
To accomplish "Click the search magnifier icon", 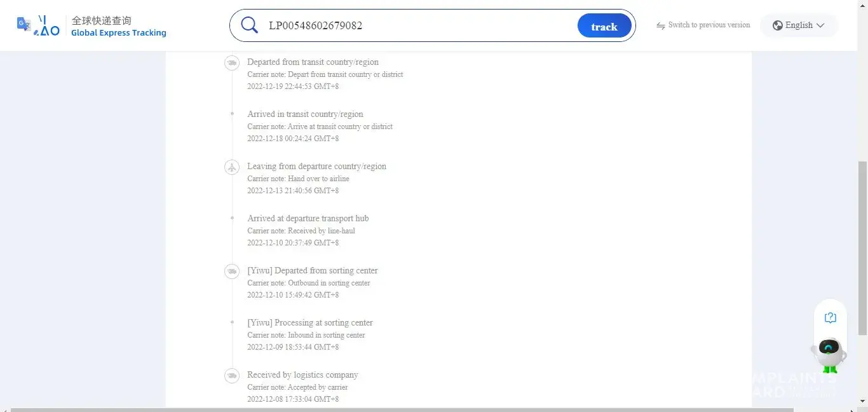I will [250, 25].
